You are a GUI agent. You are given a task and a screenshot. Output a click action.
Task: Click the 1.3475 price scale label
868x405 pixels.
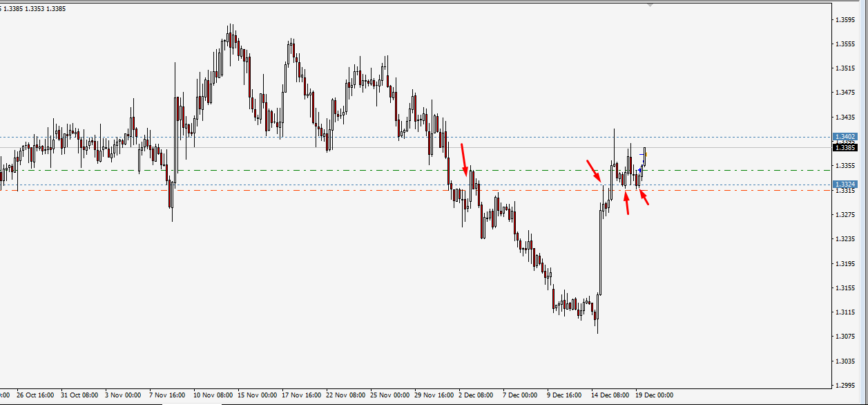(x=846, y=92)
